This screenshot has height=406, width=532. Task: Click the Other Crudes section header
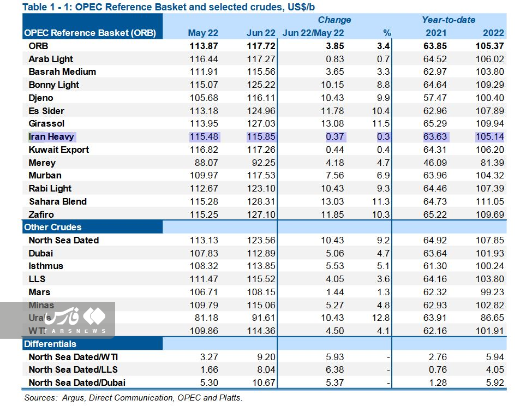(x=53, y=227)
